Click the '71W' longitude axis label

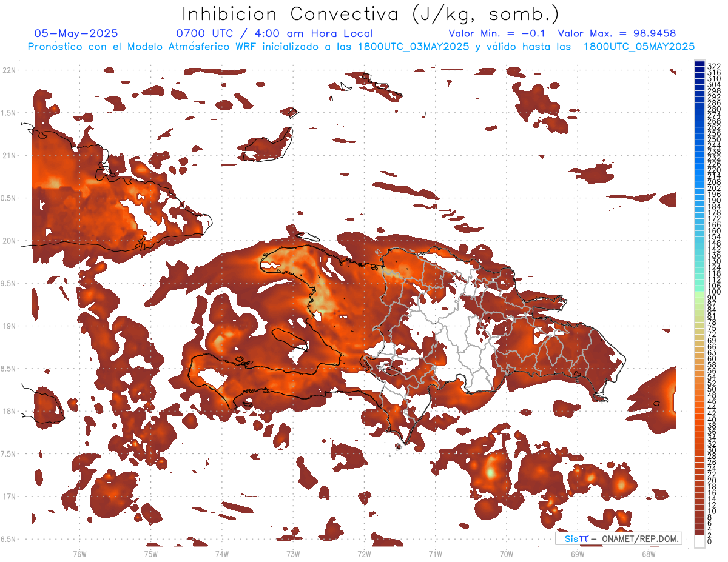[x=435, y=554]
